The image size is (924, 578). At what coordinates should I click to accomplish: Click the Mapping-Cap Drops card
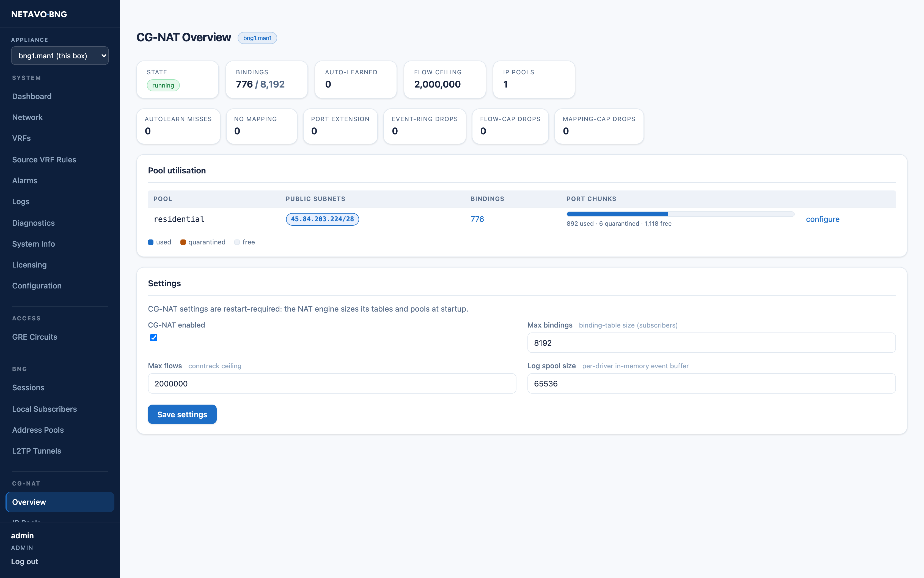(599, 126)
